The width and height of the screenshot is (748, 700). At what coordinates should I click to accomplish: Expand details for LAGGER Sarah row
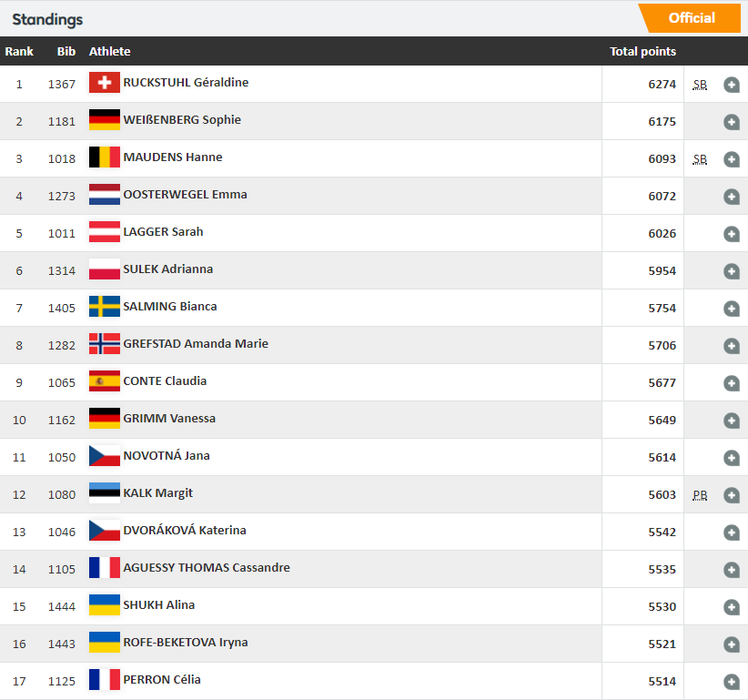(732, 234)
